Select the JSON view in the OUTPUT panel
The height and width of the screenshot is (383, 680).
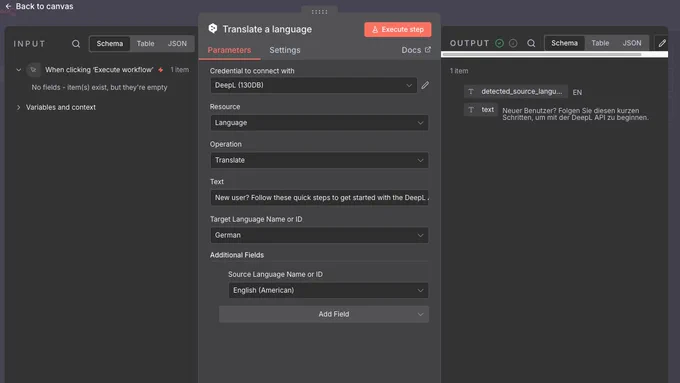[632, 43]
